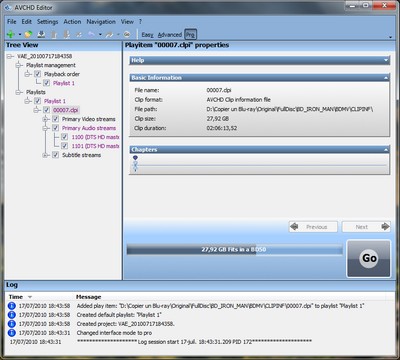The image size is (400, 360).
Task: Click the 27,92 GB size progress bar
Action: (x=234, y=250)
